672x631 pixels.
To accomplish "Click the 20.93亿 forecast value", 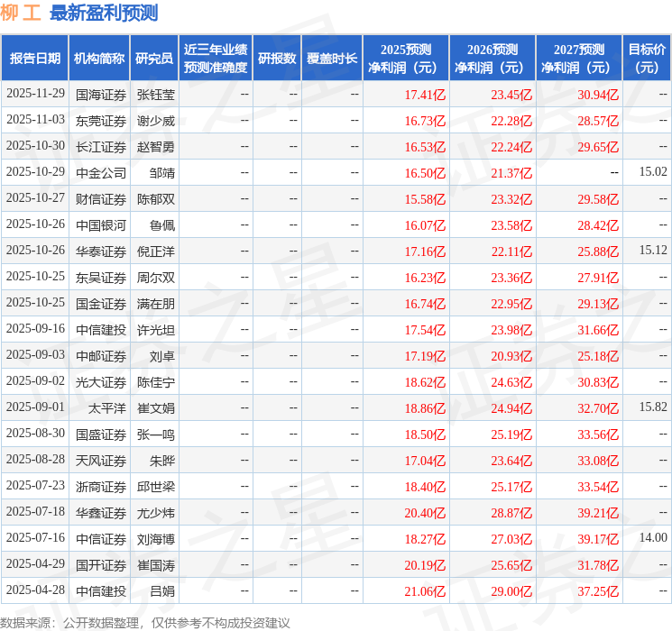I will (x=511, y=356).
